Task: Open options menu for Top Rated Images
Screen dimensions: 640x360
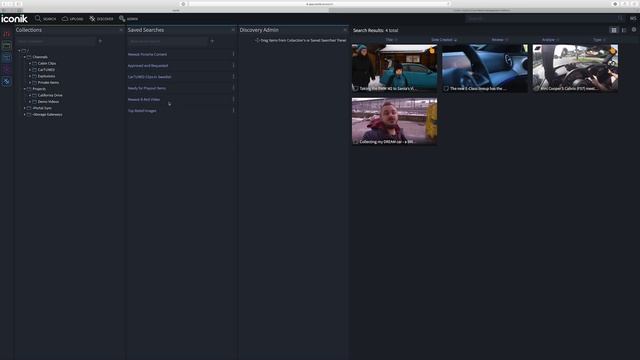Action: pyautogui.click(x=233, y=111)
